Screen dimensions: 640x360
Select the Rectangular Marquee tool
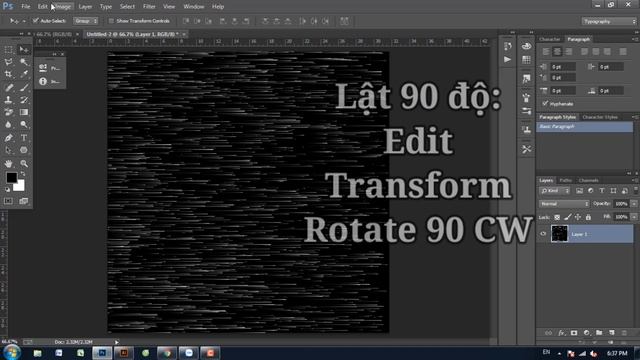click(8, 49)
